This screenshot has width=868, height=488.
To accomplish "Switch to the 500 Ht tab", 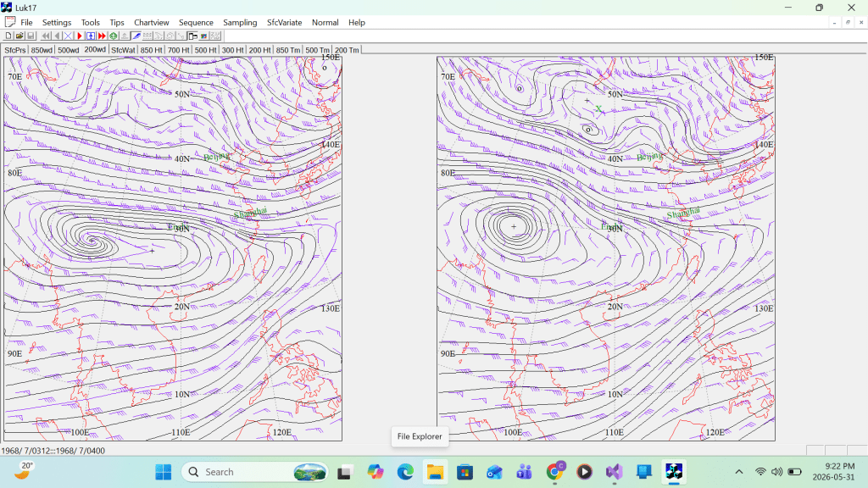I will click(x=205, y=50).
